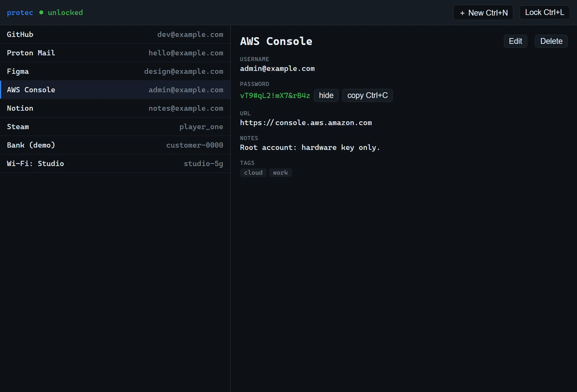Open the Notion entry
This screenshot has width=577, height=392.
(x=115, y=108)
